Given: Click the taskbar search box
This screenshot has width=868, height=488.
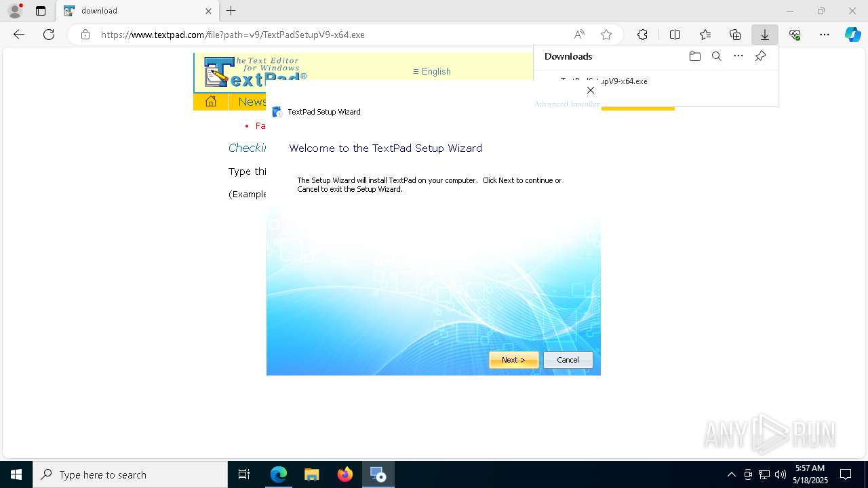Looking at the screenshot, I should pyautogui.click(x=130, y=474).
